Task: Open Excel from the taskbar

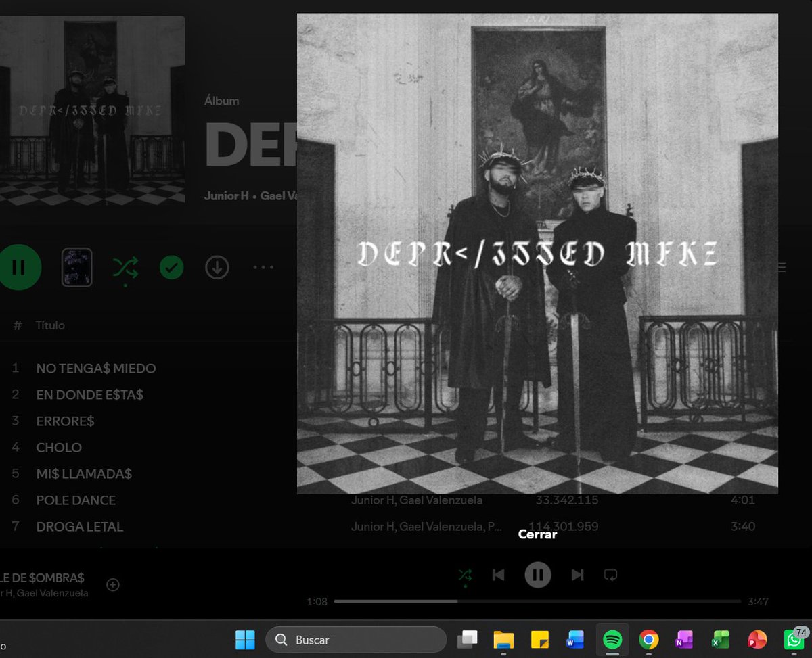Action: coord(721,640)
